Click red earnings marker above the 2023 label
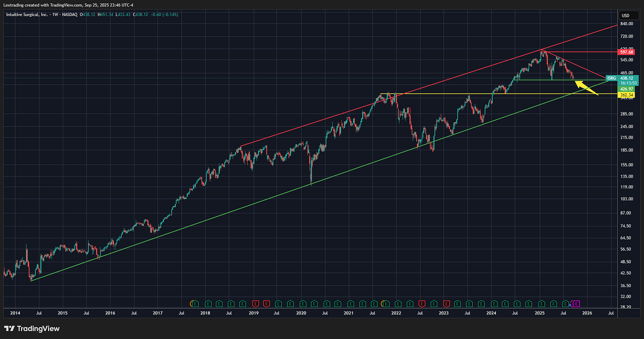Screen dimensions: 644x339 (x=447, y=304)
